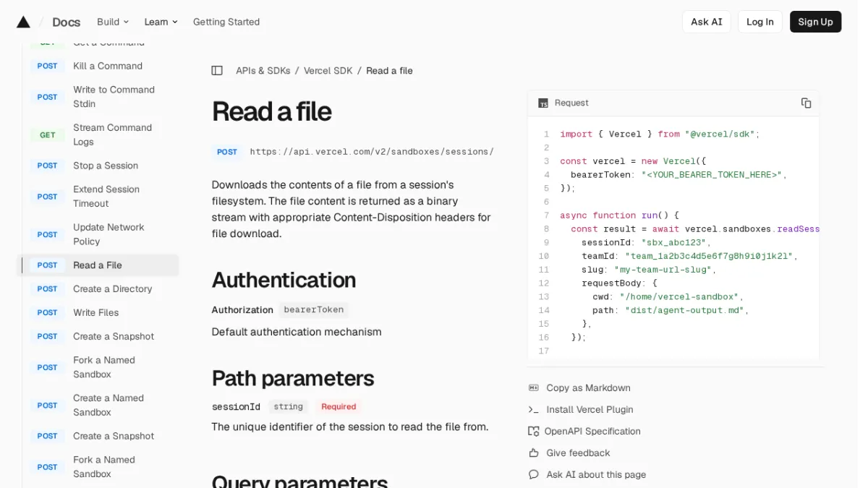Open the Learn dropdown menu
Image resolution: width=868 pixels, height=488 pixels.
click(161, 22)
